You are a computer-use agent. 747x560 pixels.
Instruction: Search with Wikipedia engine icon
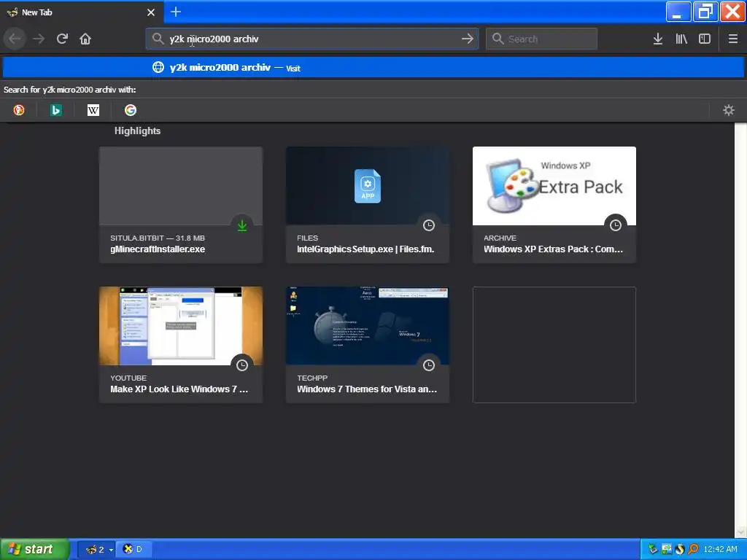pyautogui.click(x=93, y=111)
